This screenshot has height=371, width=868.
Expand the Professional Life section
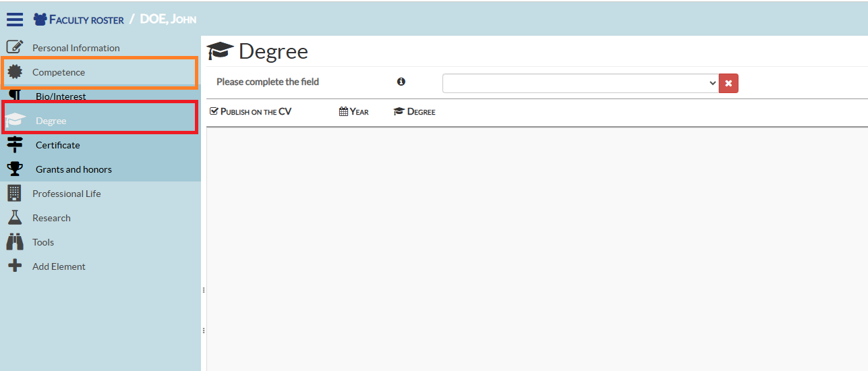point(66,194)
